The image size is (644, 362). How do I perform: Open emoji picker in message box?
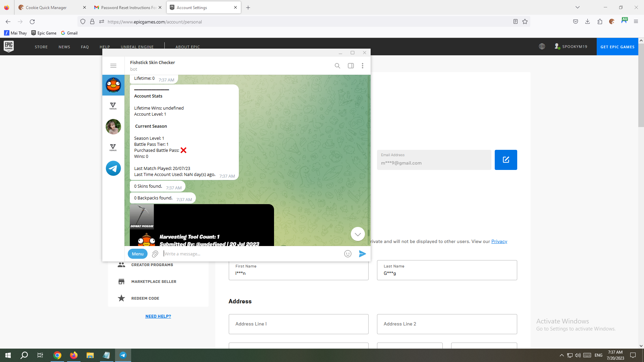348,254
